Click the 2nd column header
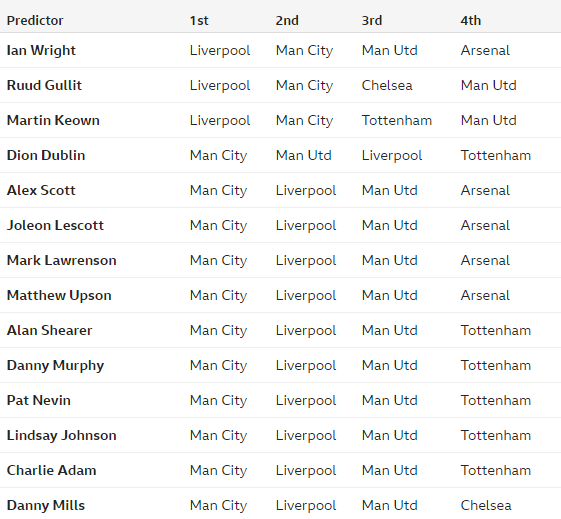Image resolution: width=561 pixels, height=519 pixels. (287, 20)
